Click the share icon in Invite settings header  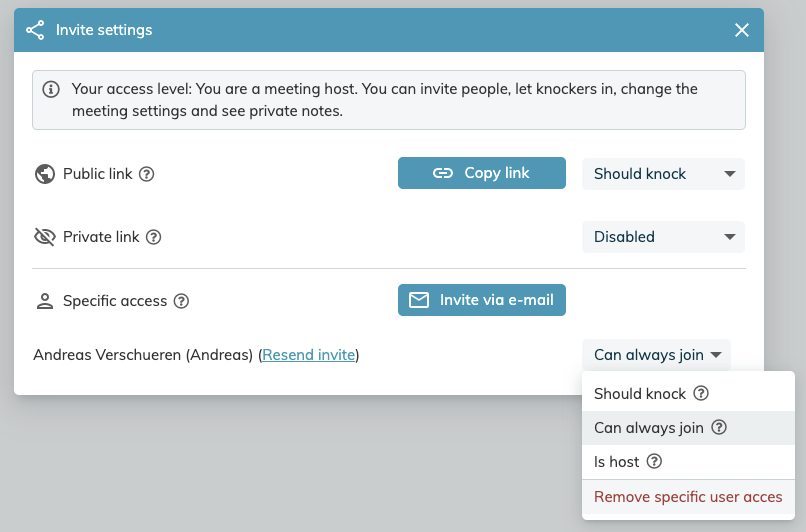coord(35,30)
